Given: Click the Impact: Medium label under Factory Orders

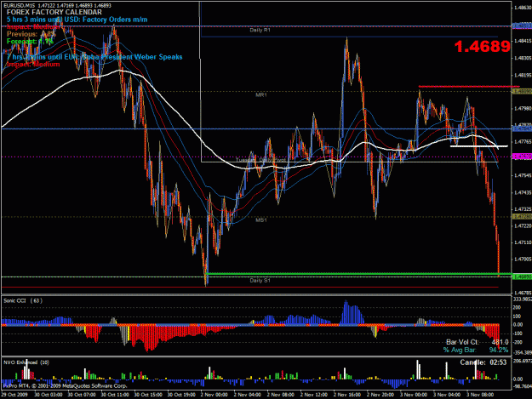Looking at the screenshot, I should coord(33,26).
